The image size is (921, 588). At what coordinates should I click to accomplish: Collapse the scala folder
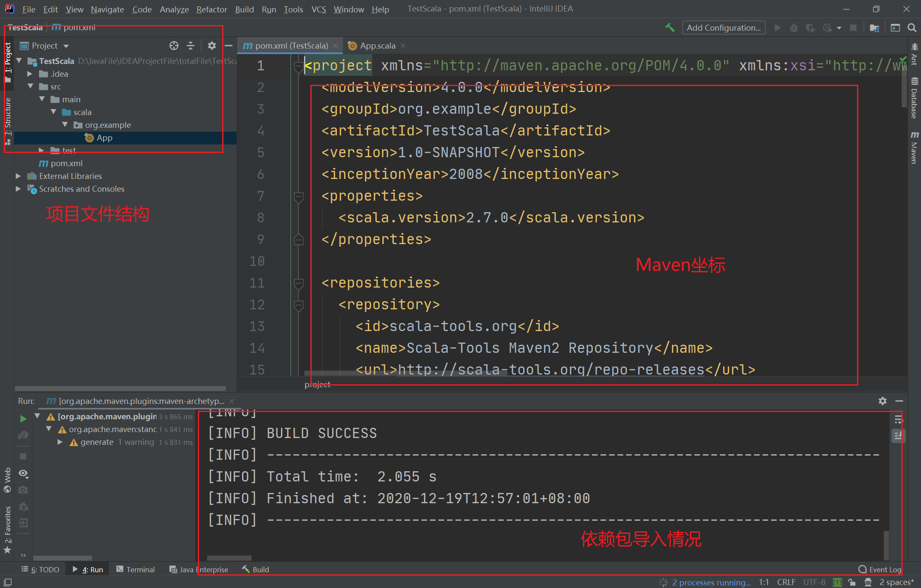pyautogui.click(x=53, y=112)
